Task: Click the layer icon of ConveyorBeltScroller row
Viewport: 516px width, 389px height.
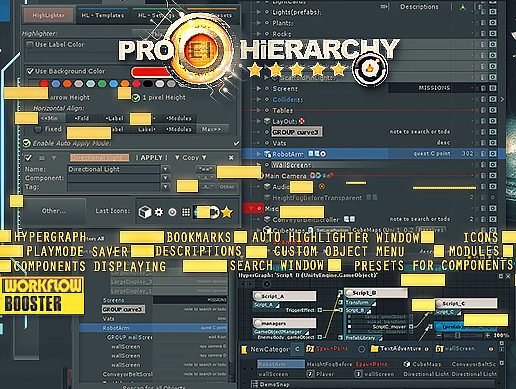Action: point(267,219)
